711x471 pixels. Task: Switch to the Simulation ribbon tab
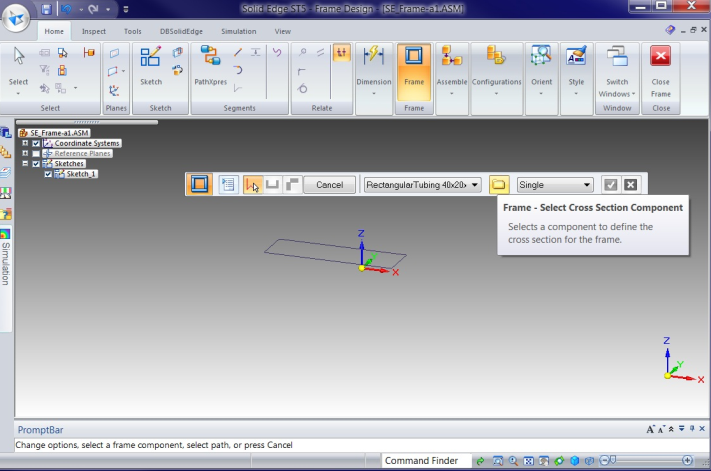click(x=239, y=31)
